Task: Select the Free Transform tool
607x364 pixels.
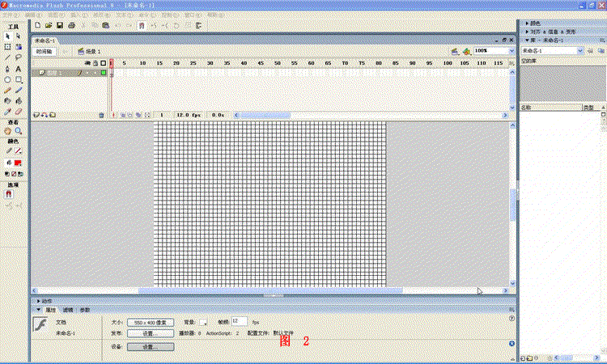Action: pyautogui.click(x=8, y=47)
